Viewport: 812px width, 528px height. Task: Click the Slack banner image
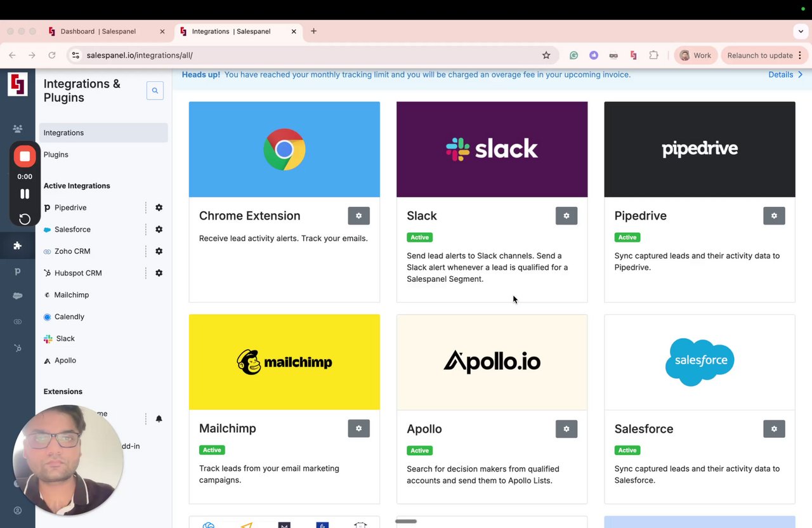click(492, 149)
